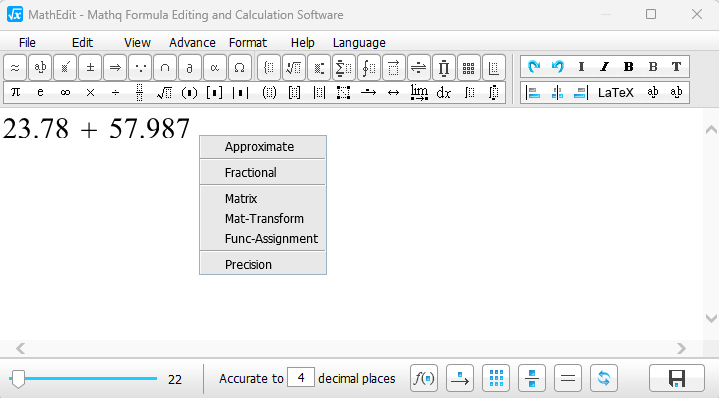Toggle the upright I style

581,67
